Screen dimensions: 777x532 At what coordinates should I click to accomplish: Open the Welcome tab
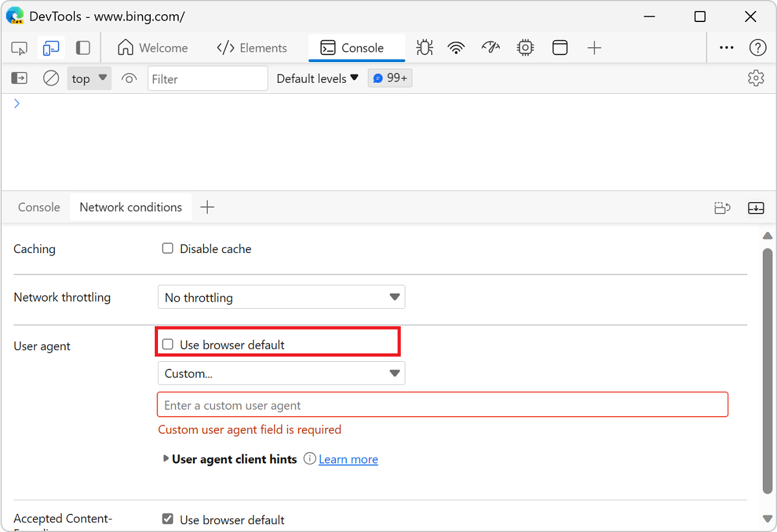click(153, 48)
